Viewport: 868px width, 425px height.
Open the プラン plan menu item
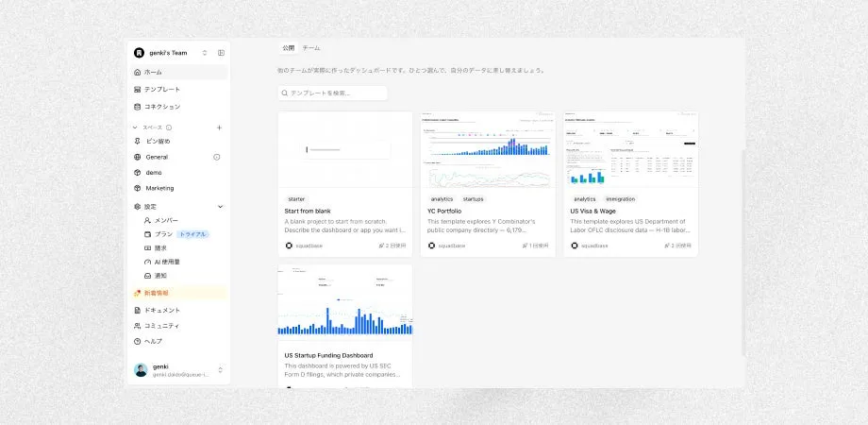pos(164,234)
